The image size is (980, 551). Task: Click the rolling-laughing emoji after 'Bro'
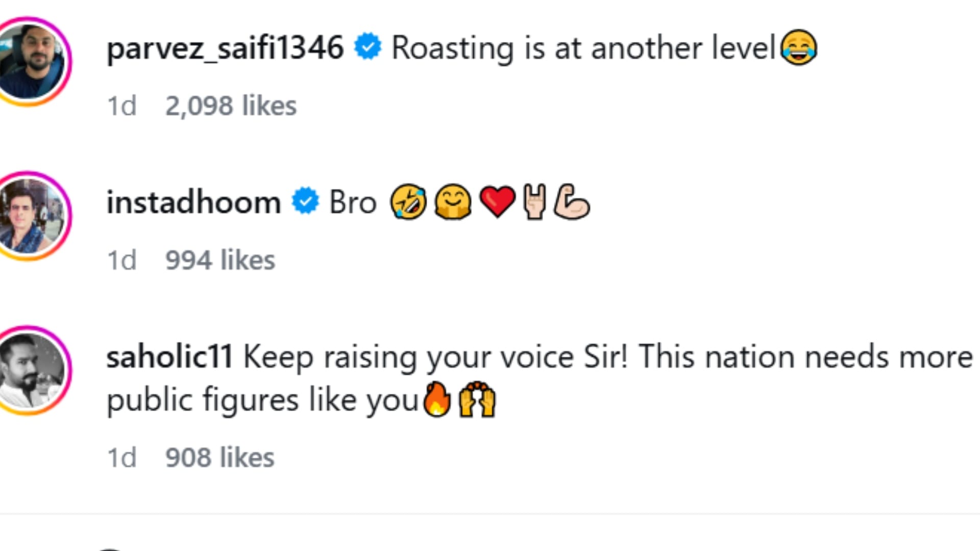tap(408, 202)
